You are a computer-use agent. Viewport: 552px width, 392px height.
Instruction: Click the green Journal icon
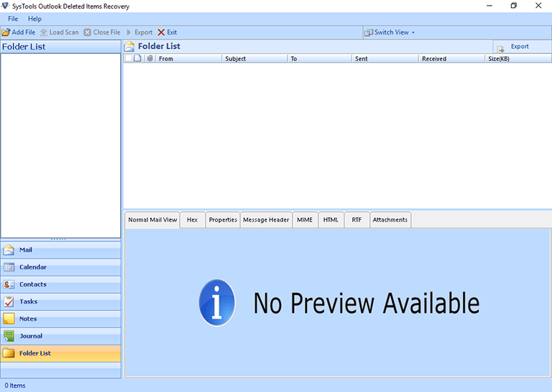pos(9,336)
